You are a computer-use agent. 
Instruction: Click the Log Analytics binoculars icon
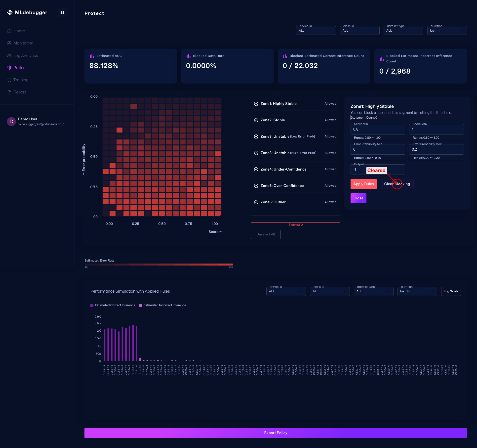(9, 56)
